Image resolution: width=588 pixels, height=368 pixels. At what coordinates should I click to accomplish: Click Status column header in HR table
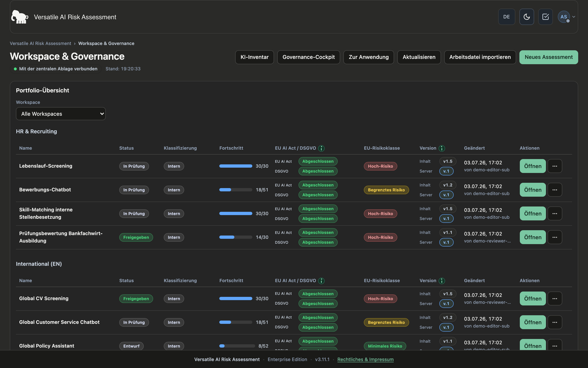point(126,148)
